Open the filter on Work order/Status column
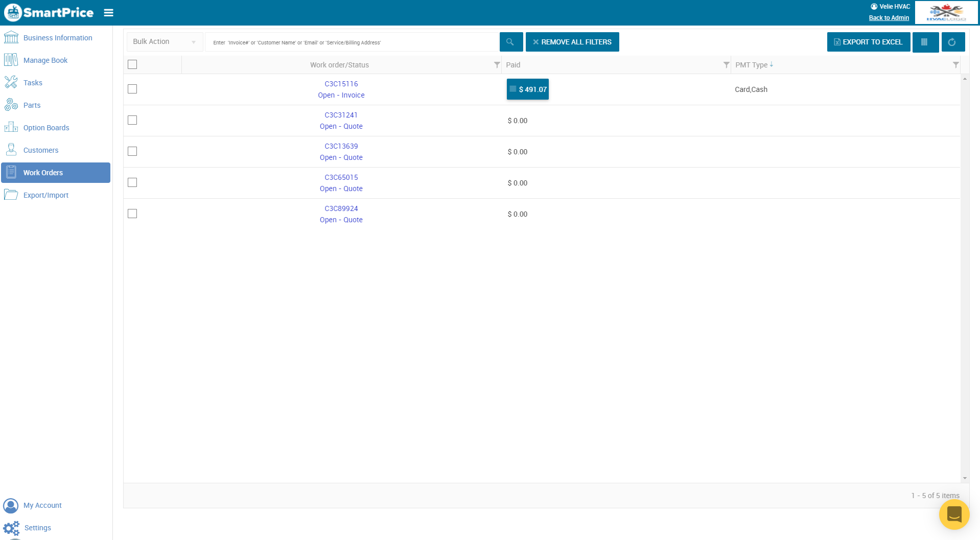 click(x=496, y=65)
